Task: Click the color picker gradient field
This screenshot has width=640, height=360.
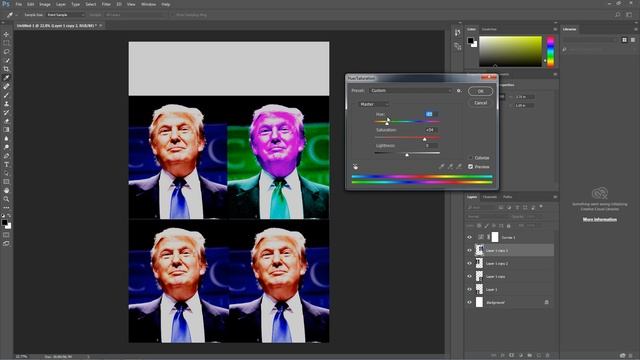Action: (510, 51)
